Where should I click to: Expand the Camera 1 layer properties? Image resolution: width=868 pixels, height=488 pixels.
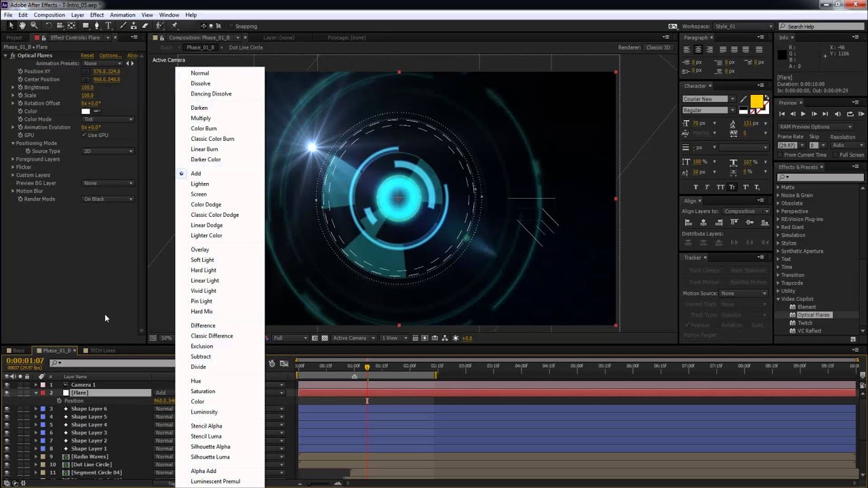[36, 384]
